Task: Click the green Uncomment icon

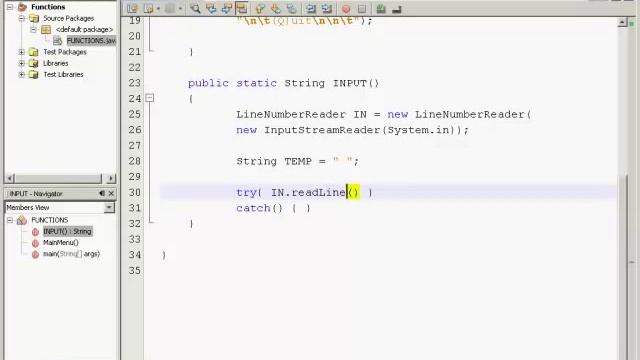Action: tap(381, 9)
